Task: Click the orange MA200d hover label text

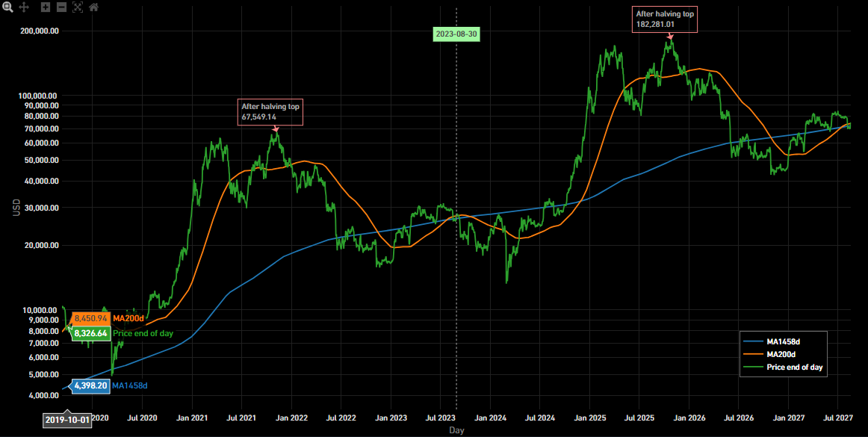Action: (x=128, y=318)
